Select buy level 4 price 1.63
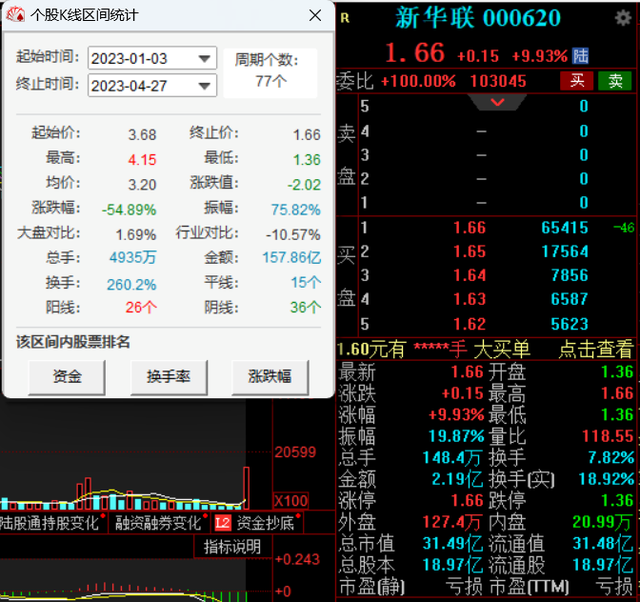This screenshot has width=640, height=602. tap(470, 300)
